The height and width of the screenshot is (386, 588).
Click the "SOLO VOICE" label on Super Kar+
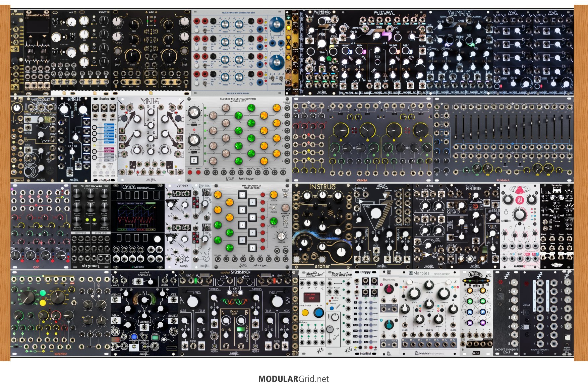[x=80, y=233]
